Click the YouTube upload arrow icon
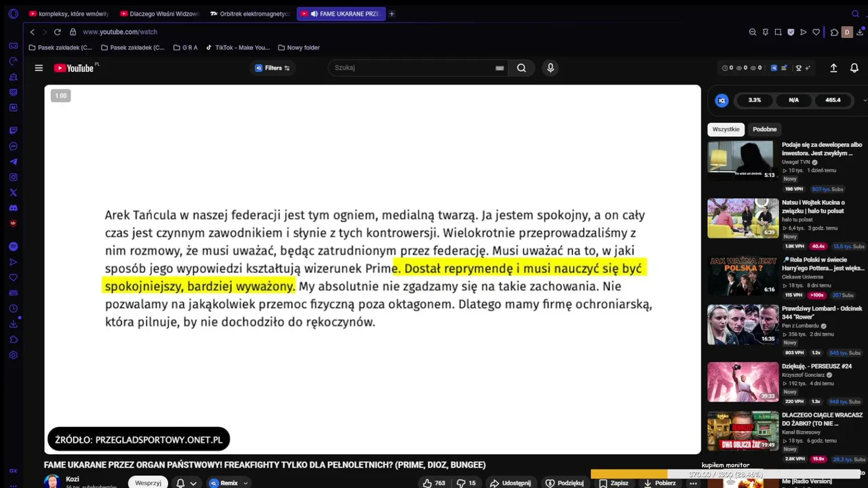Screen dimensions: 868x488 click(834, 68)
